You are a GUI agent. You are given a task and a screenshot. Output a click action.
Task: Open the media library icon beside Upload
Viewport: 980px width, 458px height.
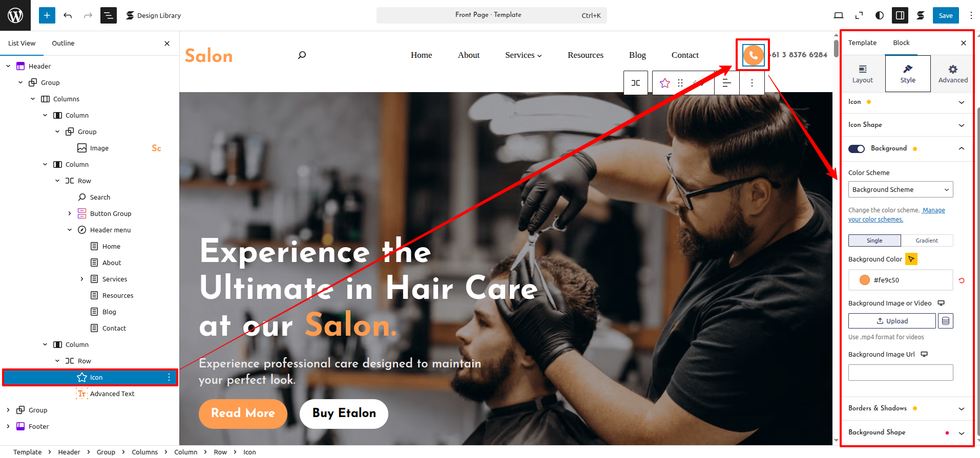[946, 321]
